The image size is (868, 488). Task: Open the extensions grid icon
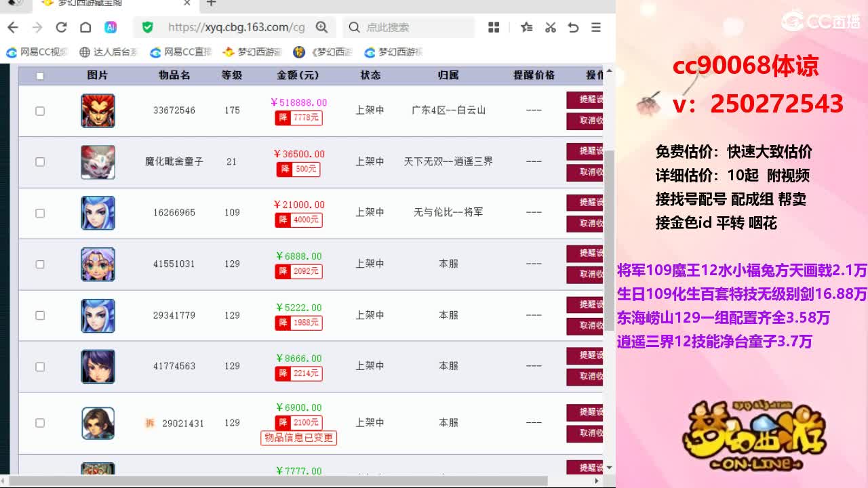click(494, 27)
